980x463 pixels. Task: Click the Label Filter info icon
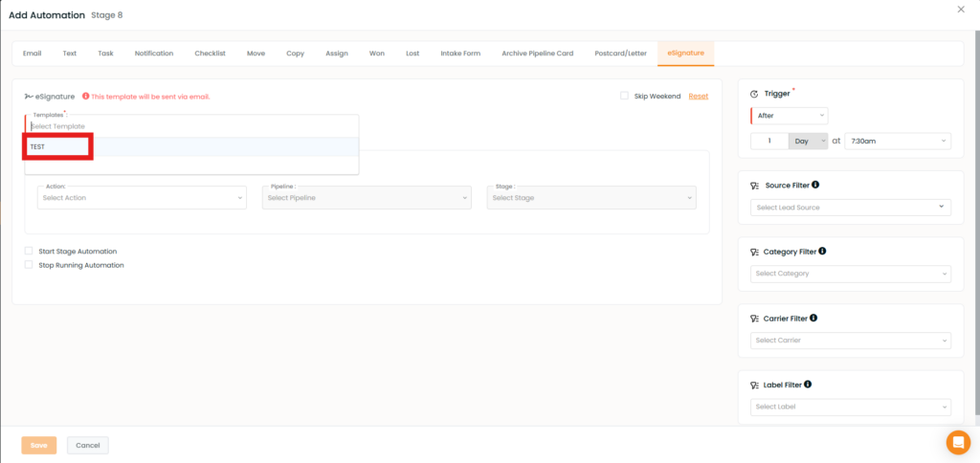(808, 385)
